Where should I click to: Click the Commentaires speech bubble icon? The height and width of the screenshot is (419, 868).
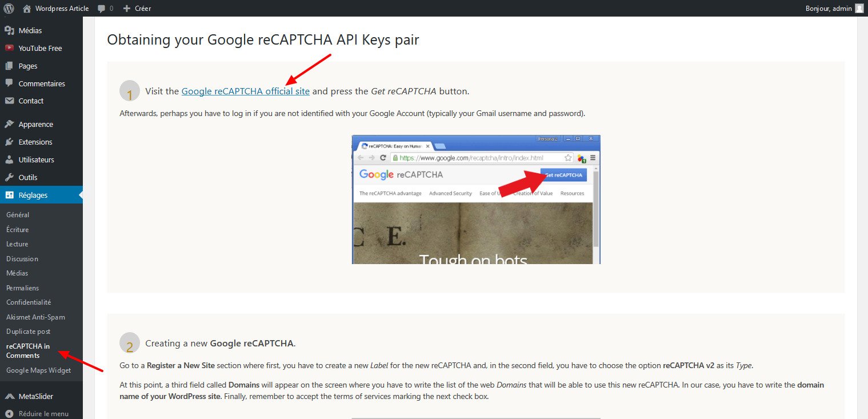(9, 83)
